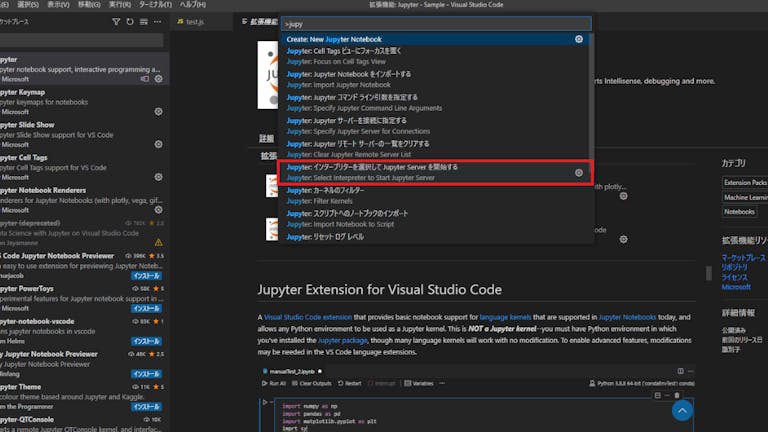Open gear settings for Jupyter Cell Tags extension
Image resolution: width=768 pixels, height=432 pixels.
(158, 177)
